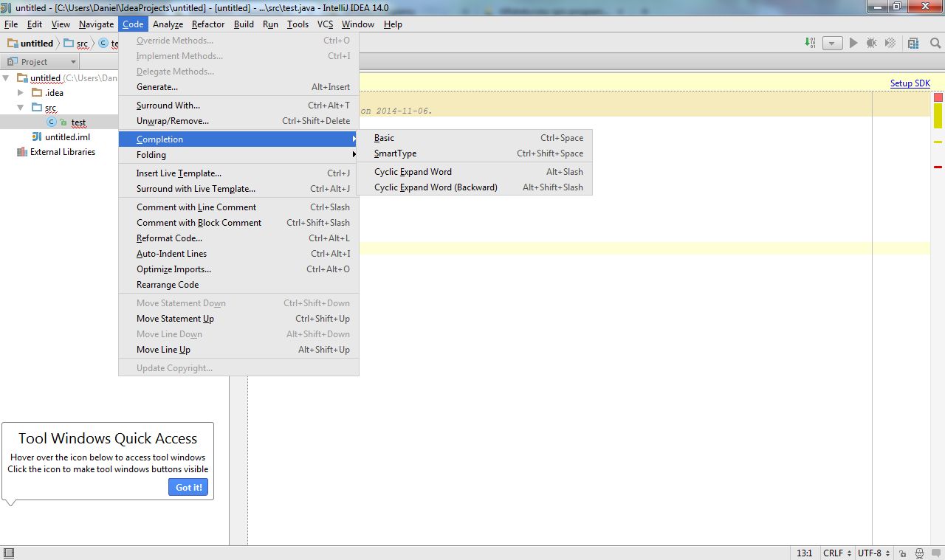Open the Tools menu
This screenshot has width=945, height=560.
tap(298, 24)
